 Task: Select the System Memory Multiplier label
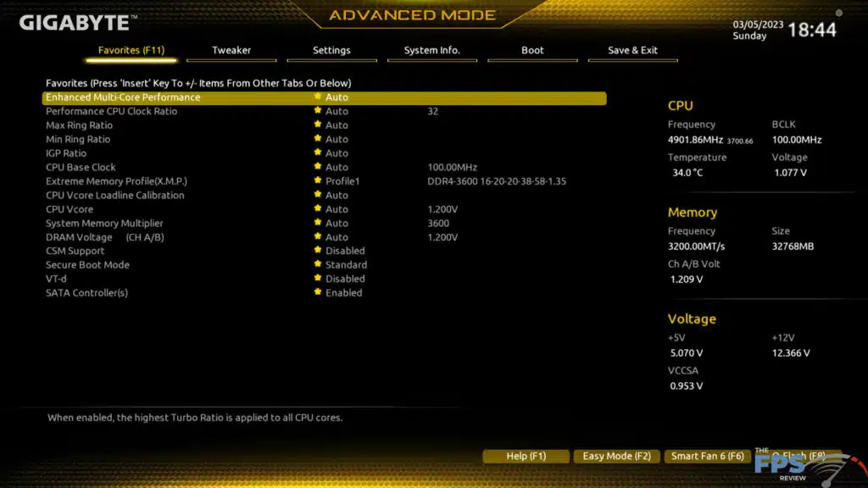104,223
